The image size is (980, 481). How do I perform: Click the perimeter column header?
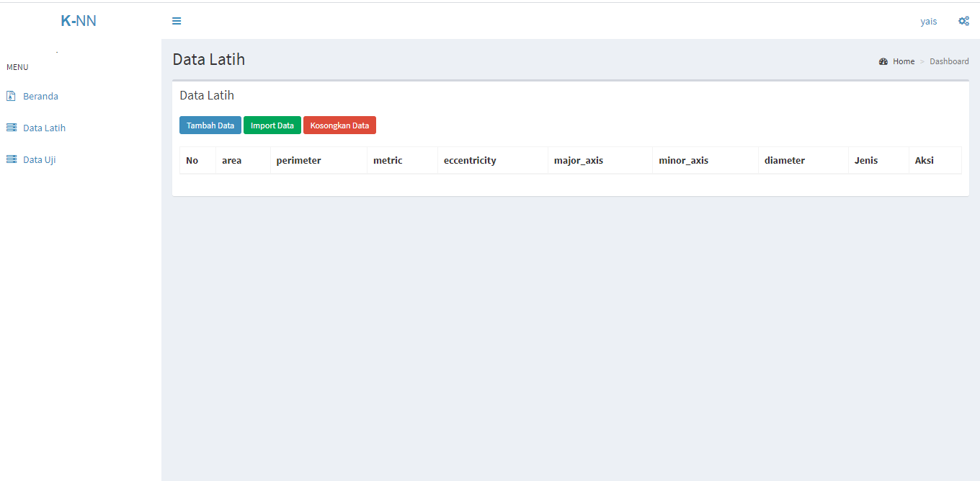(x=298, y=160)
